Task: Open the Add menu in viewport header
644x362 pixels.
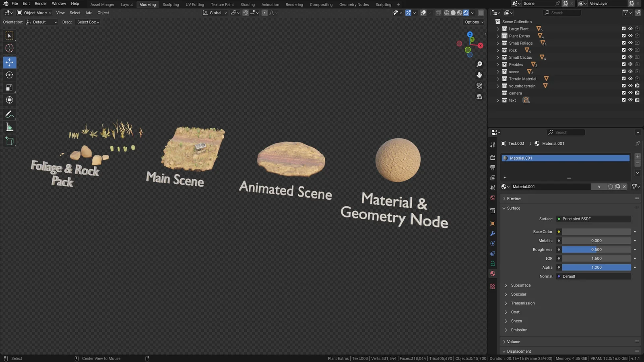Action: pos(89,13)
